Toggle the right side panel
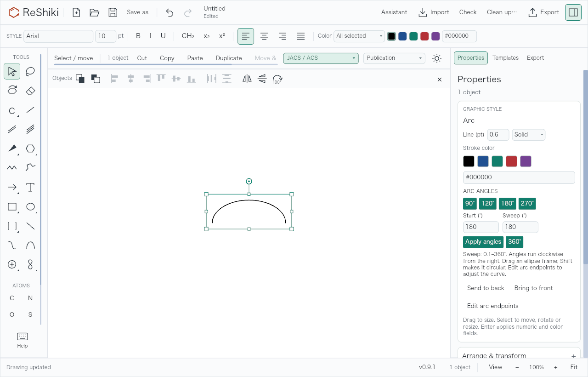588x377 pixels. (573, 12)
